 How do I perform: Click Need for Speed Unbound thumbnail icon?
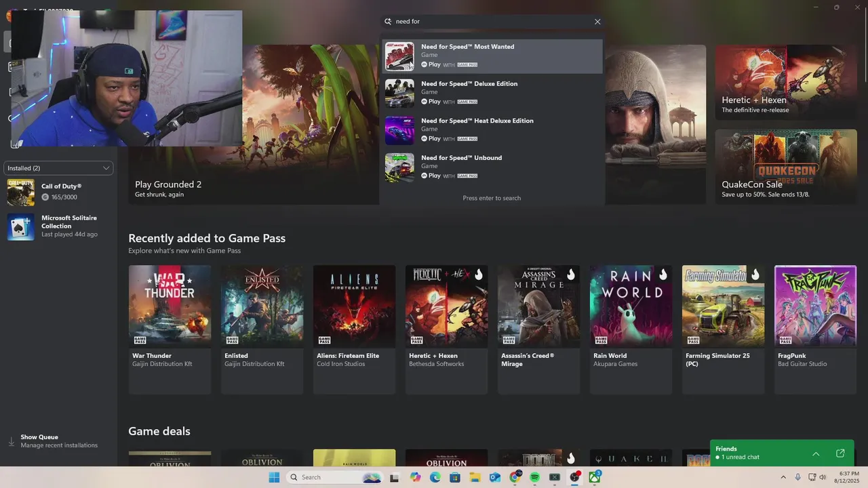point(399,167)
